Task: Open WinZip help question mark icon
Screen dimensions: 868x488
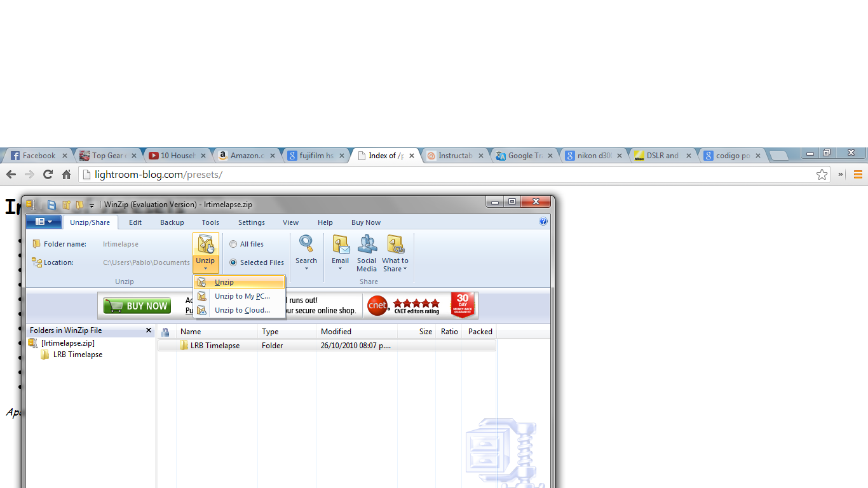Action: coord(543,222)
